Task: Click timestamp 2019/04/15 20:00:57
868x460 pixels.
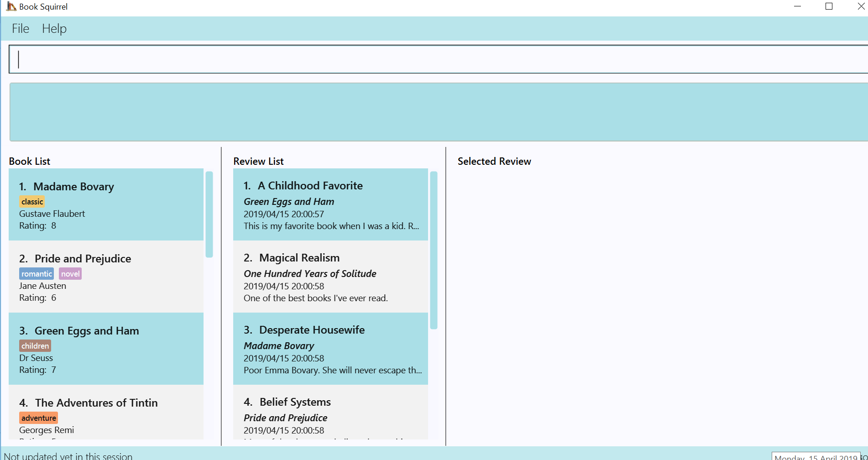Action: tap(284, 214)
